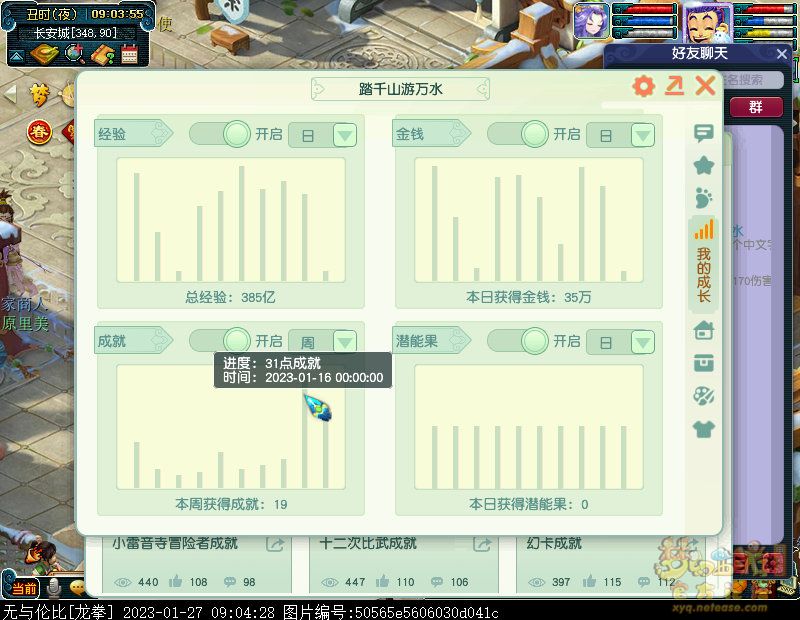Open the calendar icon under 长安城
800x620 pixels.
[x=130, y=55]
